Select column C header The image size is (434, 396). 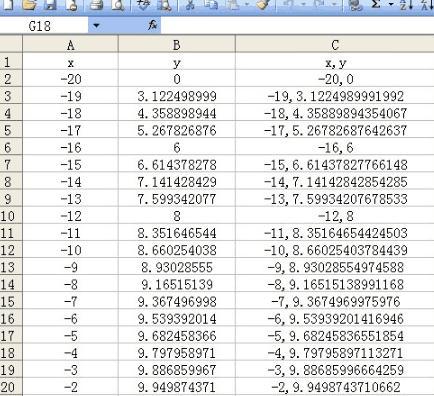(x=335, y=45)
